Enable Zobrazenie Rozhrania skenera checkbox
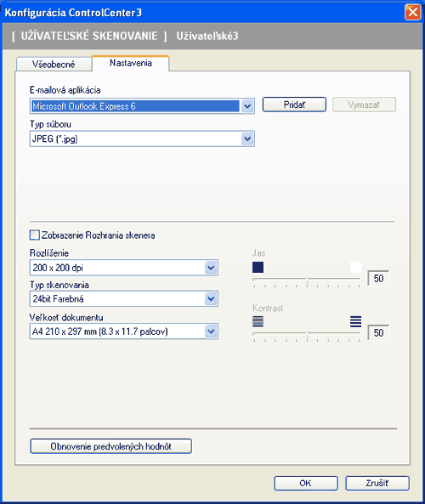Viewport: 425px width, 504px height. 34,235
